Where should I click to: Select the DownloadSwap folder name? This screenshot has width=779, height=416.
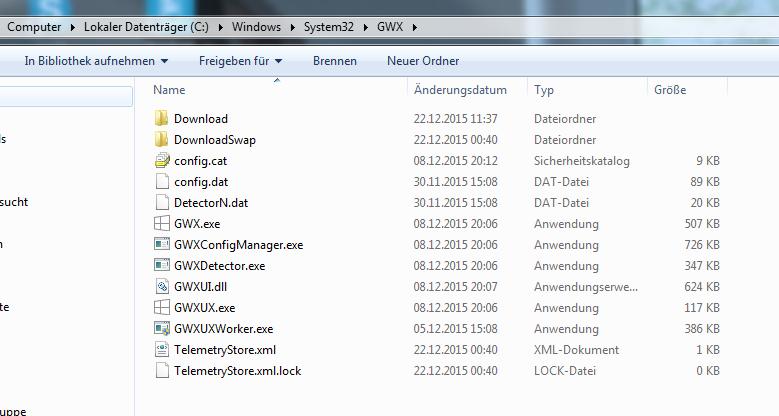[215, 140]
